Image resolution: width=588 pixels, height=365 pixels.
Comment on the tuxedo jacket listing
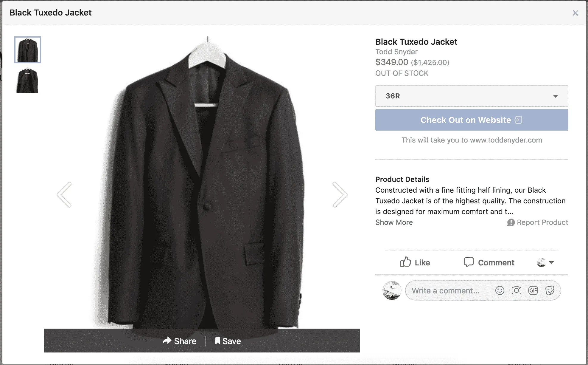click(489, 262)
